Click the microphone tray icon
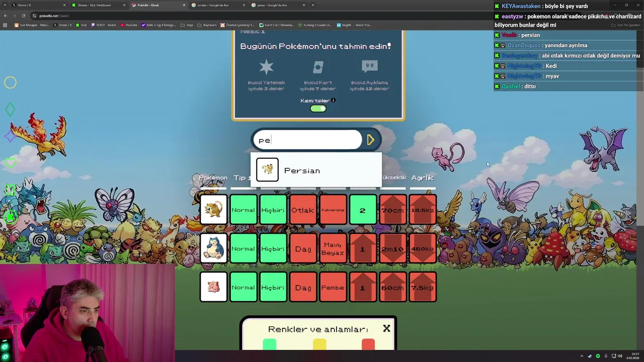Image resolution: width=644 pixels, height=362 pixels. pos(606,356)
